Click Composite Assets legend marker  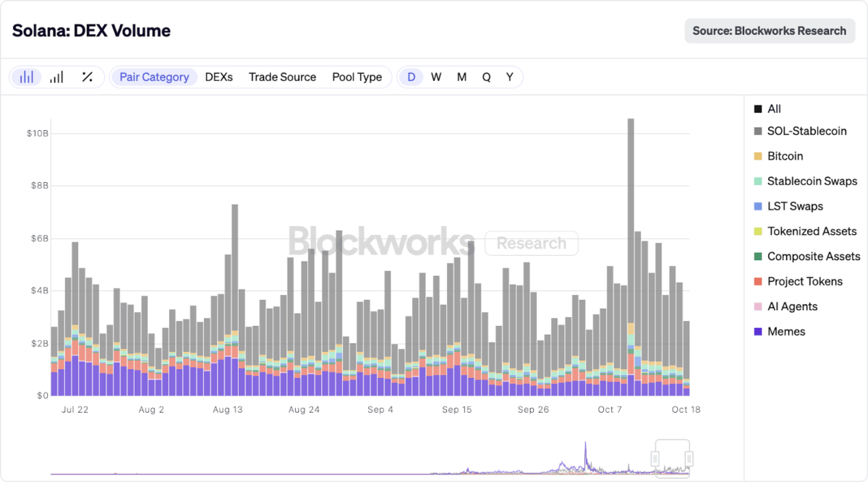point(758,257)
